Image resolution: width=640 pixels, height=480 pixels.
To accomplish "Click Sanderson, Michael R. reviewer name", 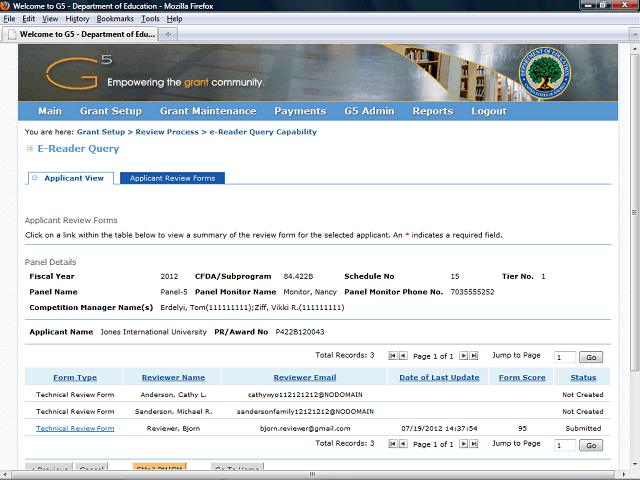I will 173,411.
